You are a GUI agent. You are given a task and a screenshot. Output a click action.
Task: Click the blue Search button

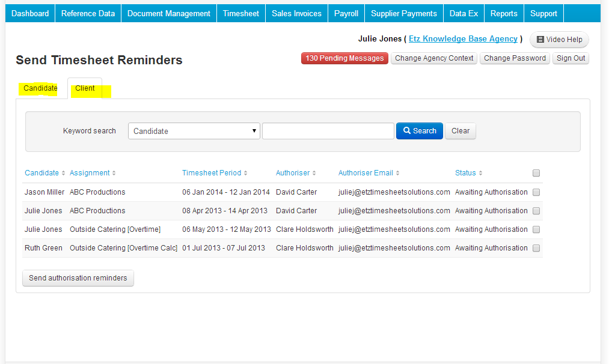420,131
